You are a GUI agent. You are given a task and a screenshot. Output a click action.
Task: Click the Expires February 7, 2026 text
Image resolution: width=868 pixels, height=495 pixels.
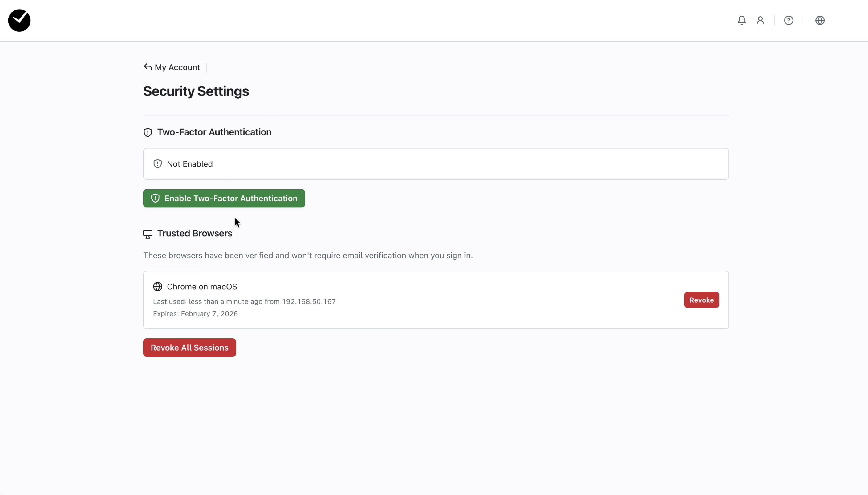point(195,313)
